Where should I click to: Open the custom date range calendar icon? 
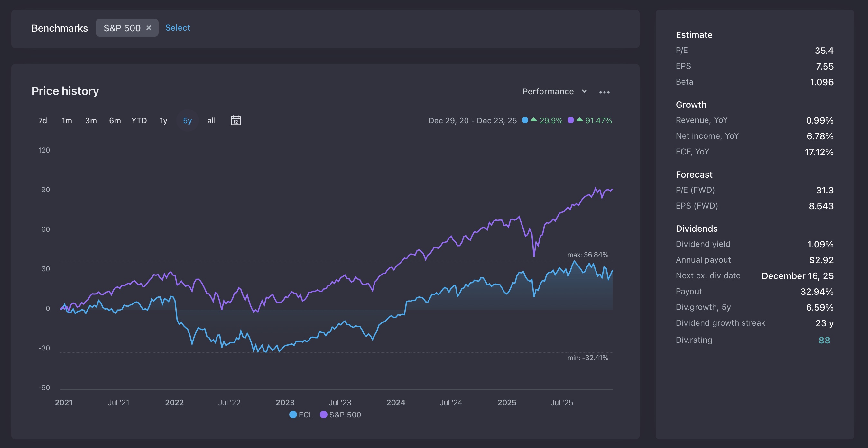tap(235, 120)
